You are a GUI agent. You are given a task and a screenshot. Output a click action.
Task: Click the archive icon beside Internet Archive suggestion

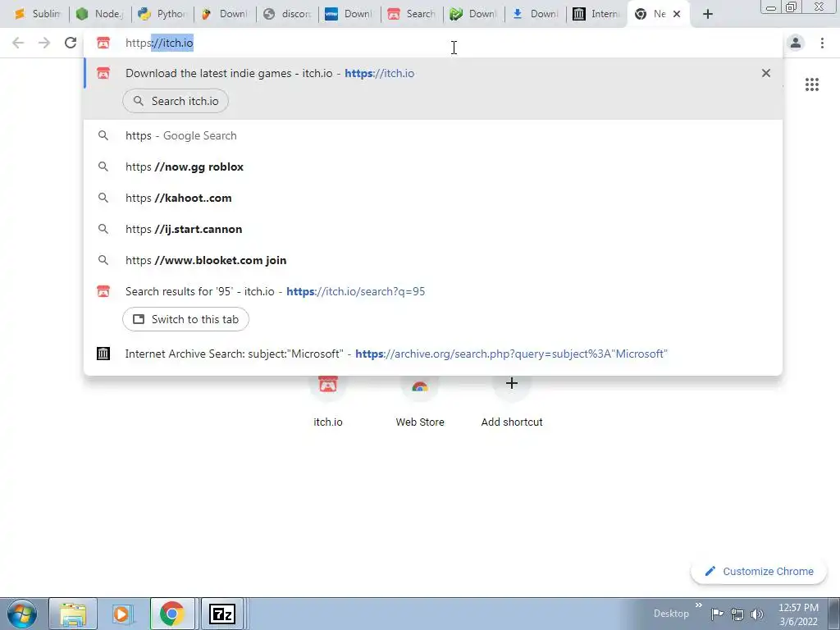coord(103,354)
